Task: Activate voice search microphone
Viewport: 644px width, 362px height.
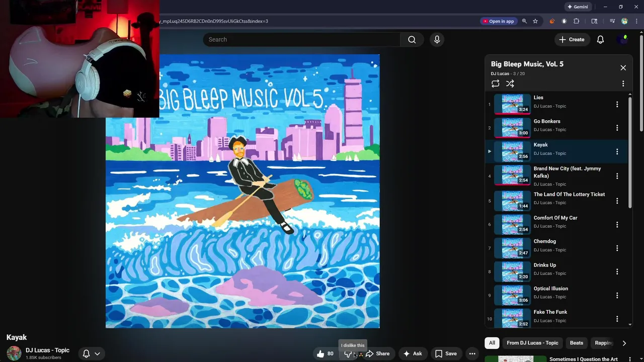Action: pyautogui.click(x=437, y=40)
